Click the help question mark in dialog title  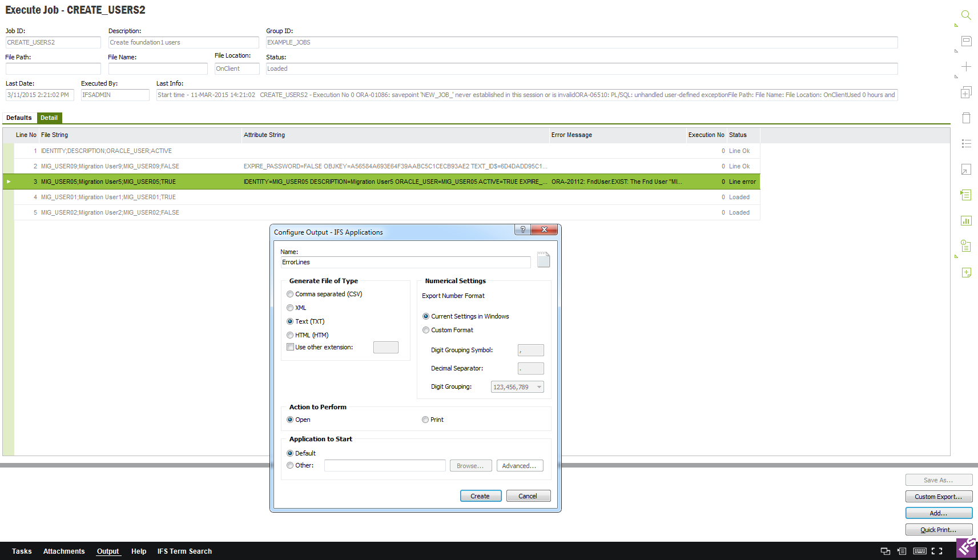523,229
